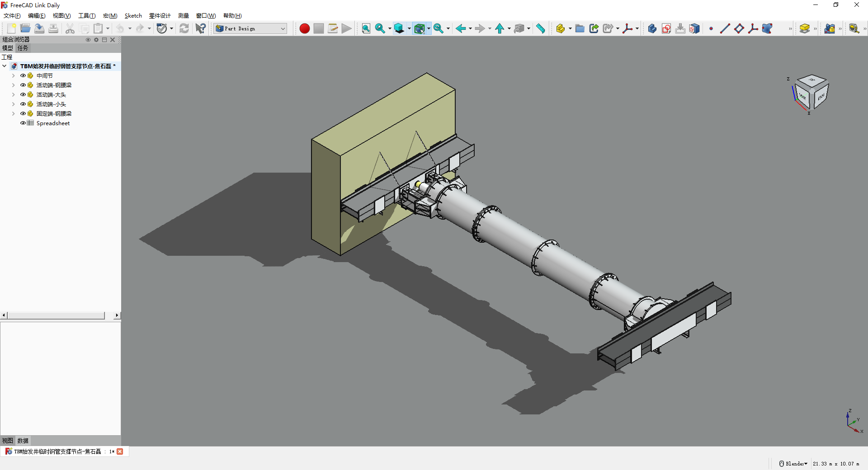Click the measure distance ruler icon

click(x=541, y=28)
